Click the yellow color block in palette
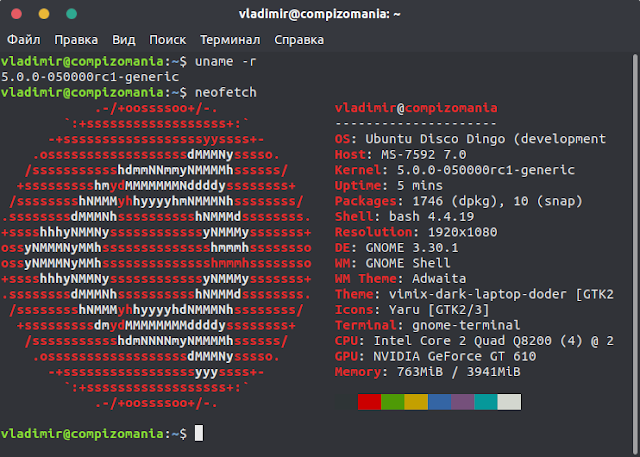Viewport: 640px width, 457px height. [416, 402]
